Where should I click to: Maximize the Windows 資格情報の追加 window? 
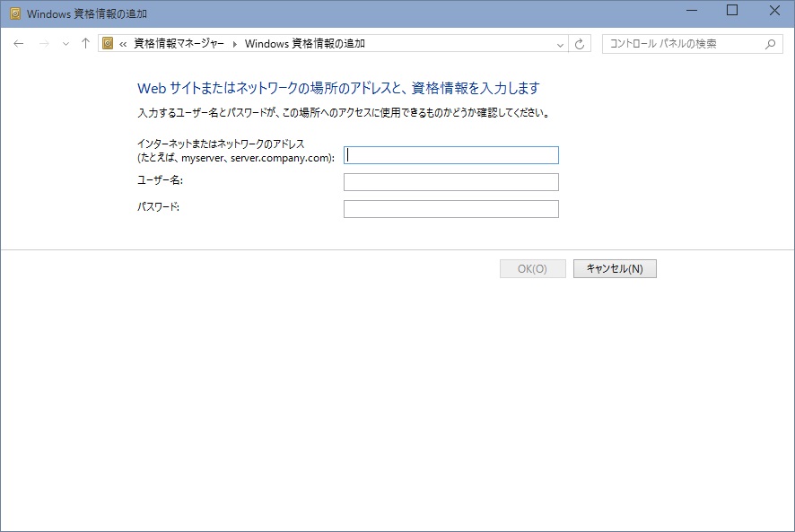coord(732,11)
